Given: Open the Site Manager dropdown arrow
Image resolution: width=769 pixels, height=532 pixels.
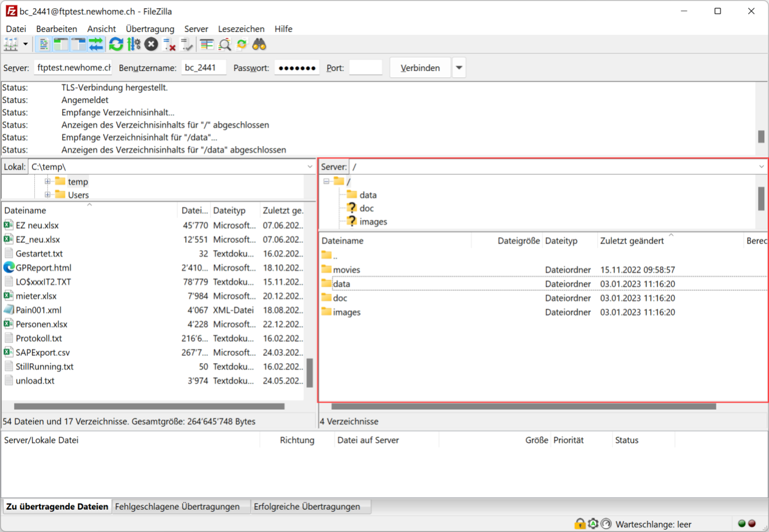Looking at the screenshot, I should pos(25,44).
